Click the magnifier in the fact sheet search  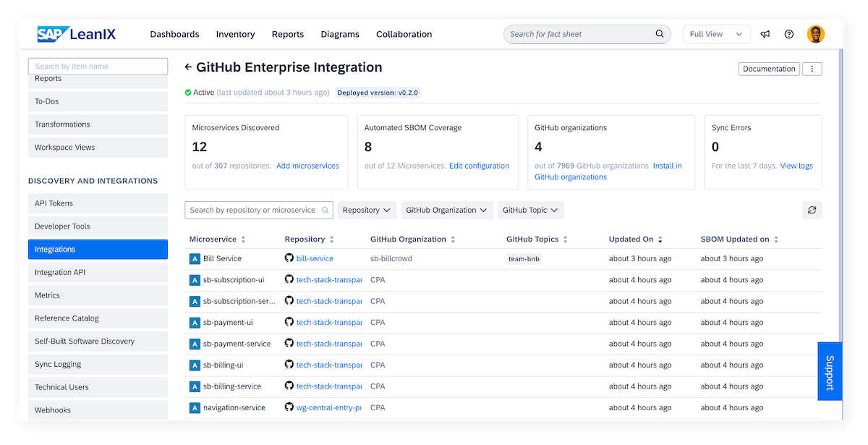click(x=659, y=33)
